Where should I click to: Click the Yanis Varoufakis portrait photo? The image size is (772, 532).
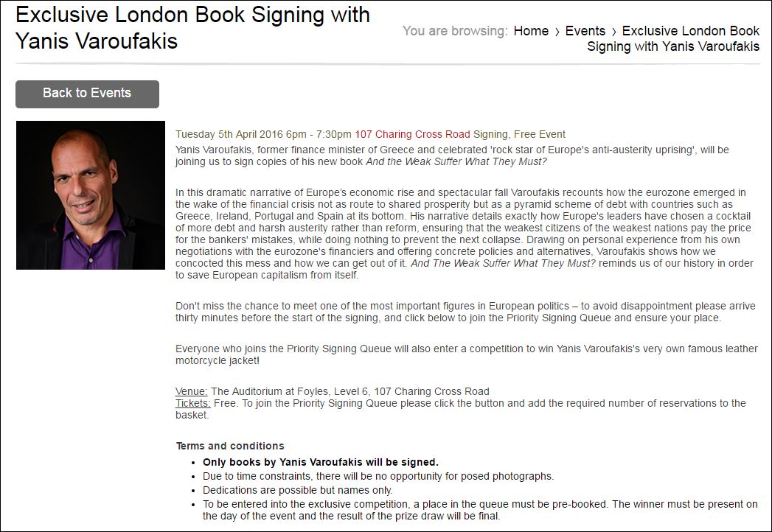(91, 195)
